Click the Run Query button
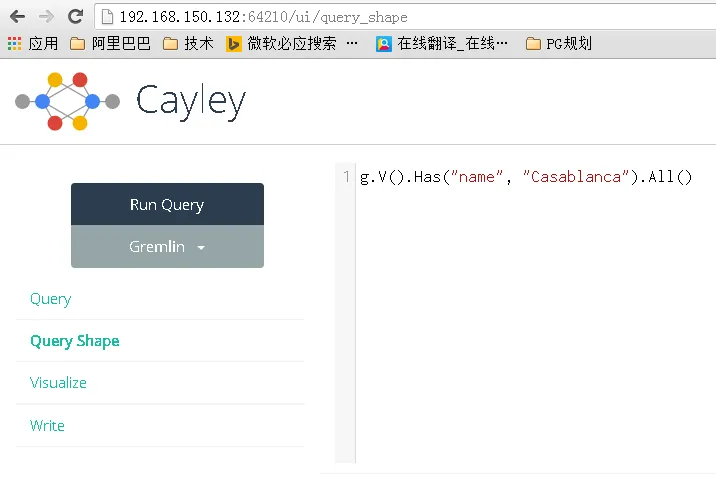The width and height of the screenshot is (716, 485). 167,204
